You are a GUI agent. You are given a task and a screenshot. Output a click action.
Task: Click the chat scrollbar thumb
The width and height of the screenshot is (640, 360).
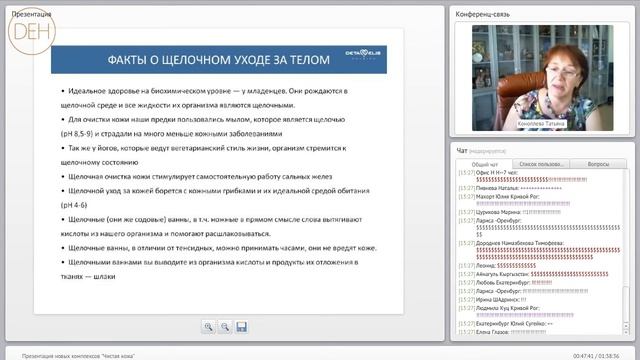(x=627, y=304)
